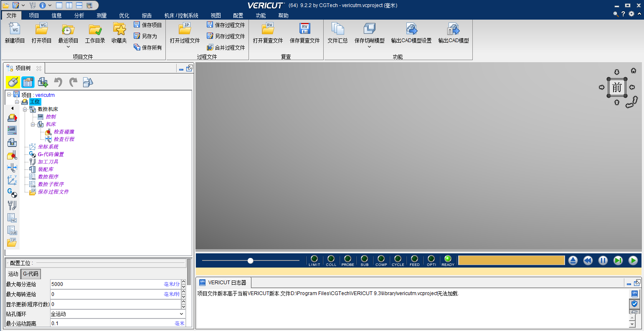Screen dimensions: 644x331
Task: Toggle the FEED status light
Action: [415, 259]
